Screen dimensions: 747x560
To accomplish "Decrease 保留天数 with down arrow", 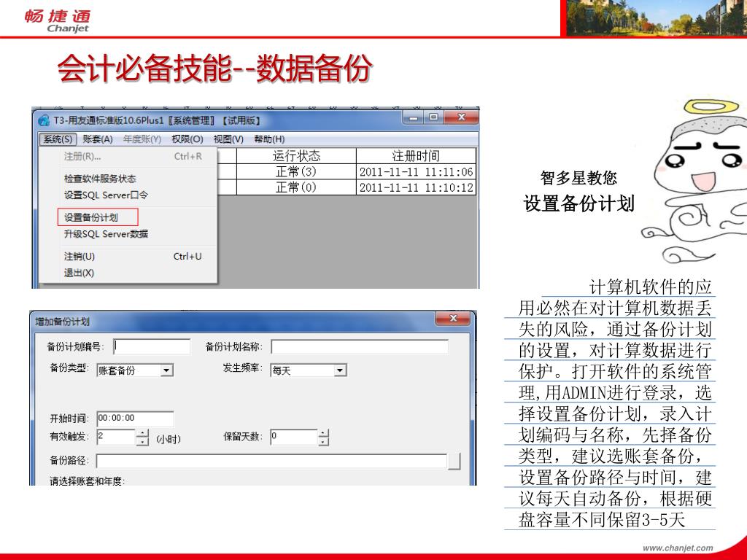I will point(323,441).
